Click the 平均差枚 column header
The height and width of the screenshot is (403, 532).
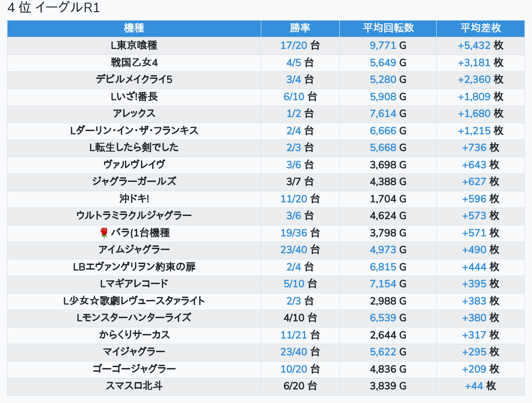pos(481,28)
